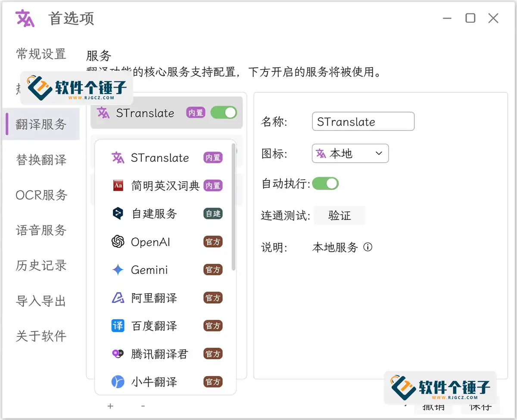Disable the 自动执行 switch
Image resolution: width=517 pixels, height=420 pixels.
point(325,184)
